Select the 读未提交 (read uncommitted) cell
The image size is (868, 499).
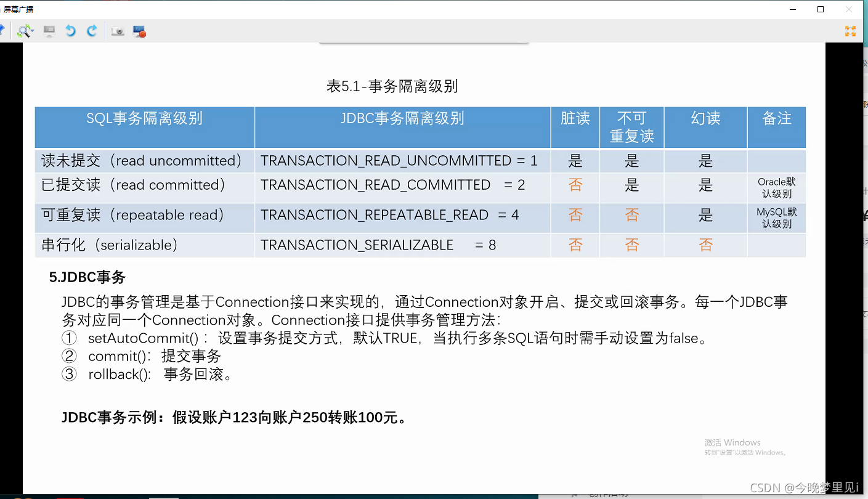click(145, 161)
